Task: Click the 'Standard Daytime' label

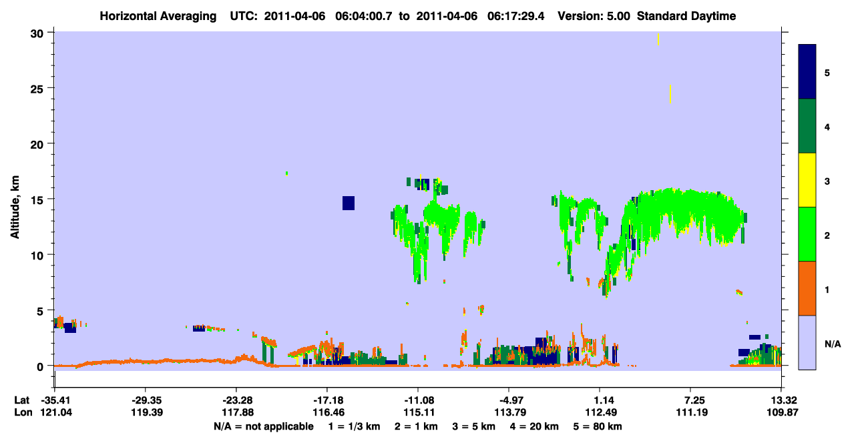Action: pyautogui.click(x=686, y=17)
